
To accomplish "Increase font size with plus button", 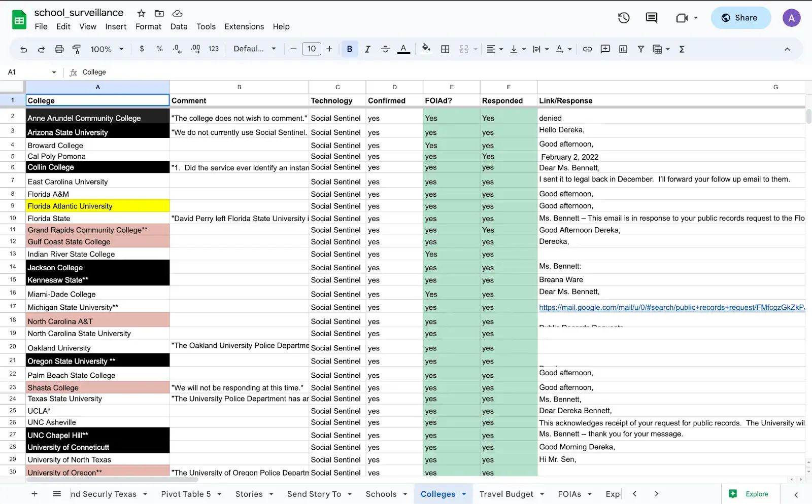I will 329,49.
